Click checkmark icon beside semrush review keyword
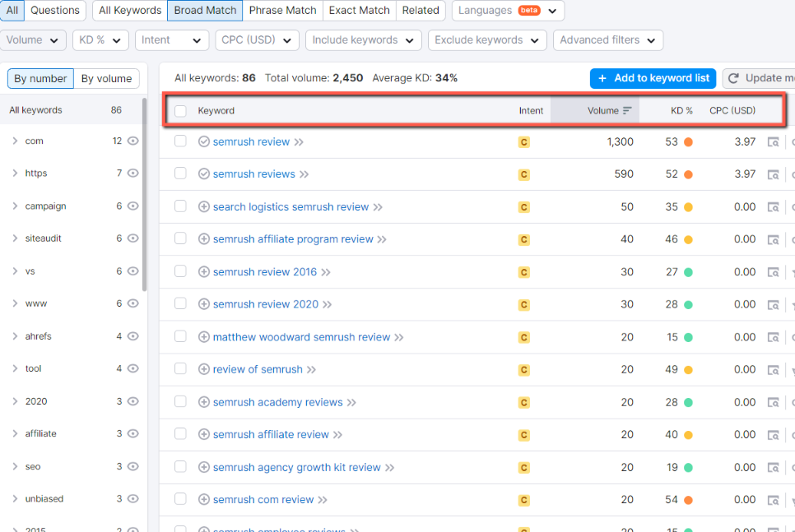 click(204, 142)
